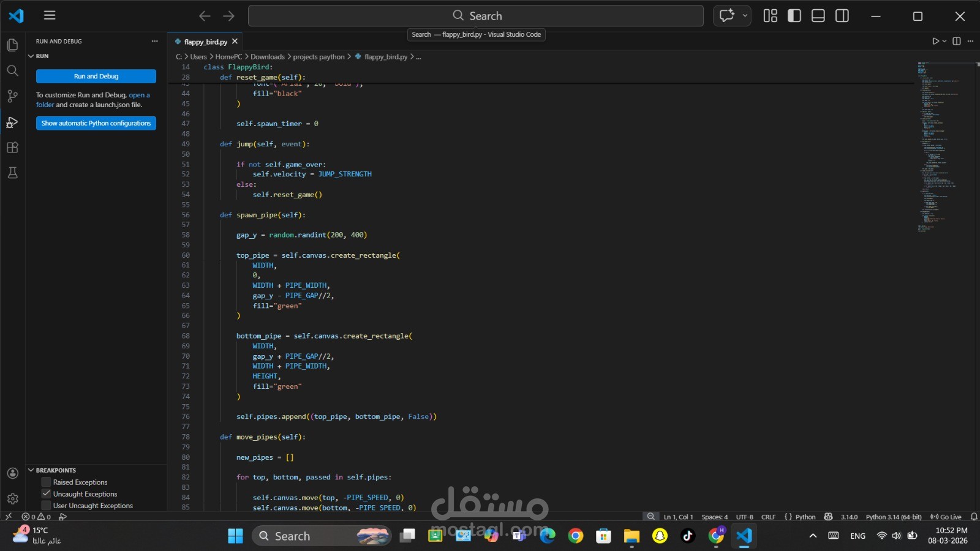The height and width of the screenshot is (551, 980).
Task: Close the flappy_bird.py tab
Action: [x=235, y=42]
